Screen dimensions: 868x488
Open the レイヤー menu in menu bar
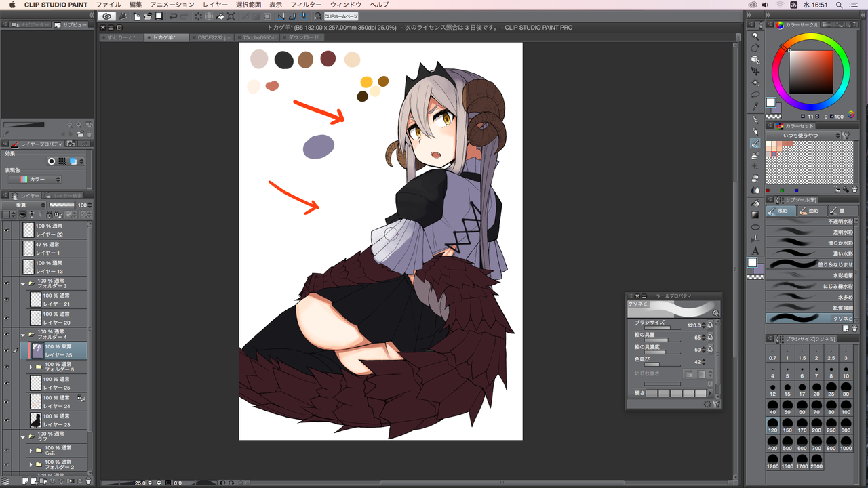[x=216, y=5]
